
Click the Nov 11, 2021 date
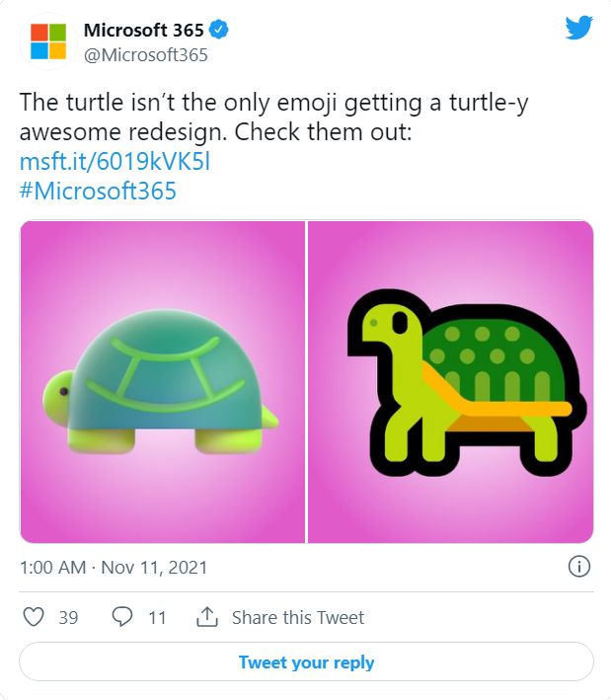156,568
